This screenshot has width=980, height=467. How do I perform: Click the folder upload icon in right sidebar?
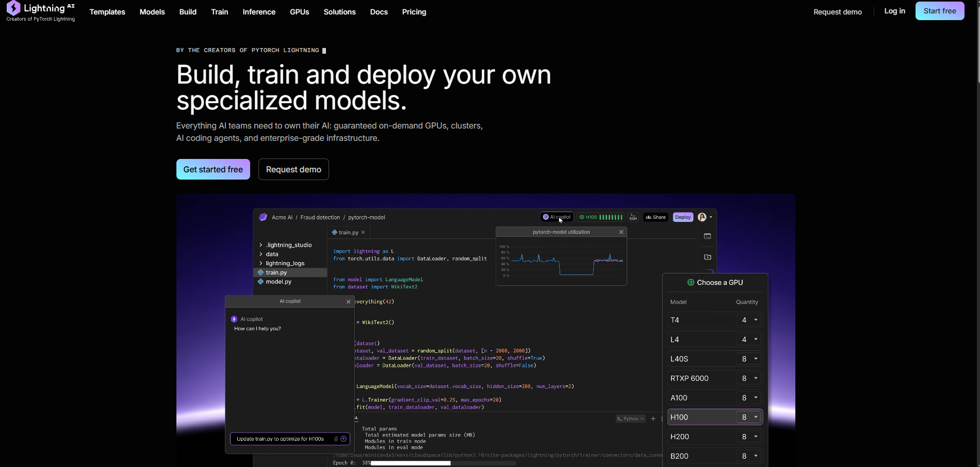pyautogui.click(x=708, y=257)
